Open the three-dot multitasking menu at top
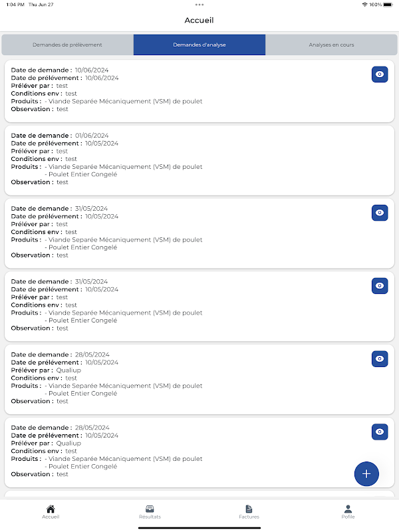The height and width of the screenshot is (532, 399). (199, 5)
